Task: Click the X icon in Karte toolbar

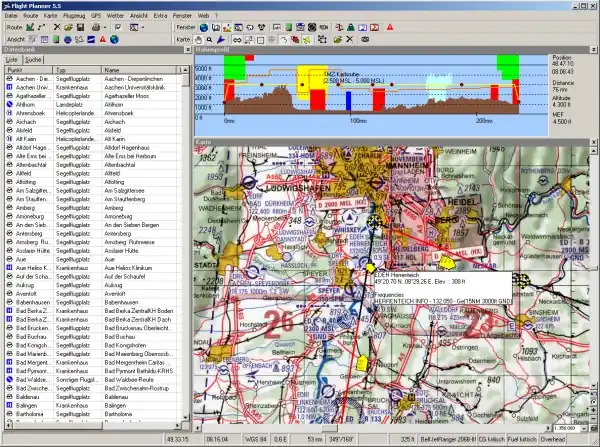Action: 349,39
